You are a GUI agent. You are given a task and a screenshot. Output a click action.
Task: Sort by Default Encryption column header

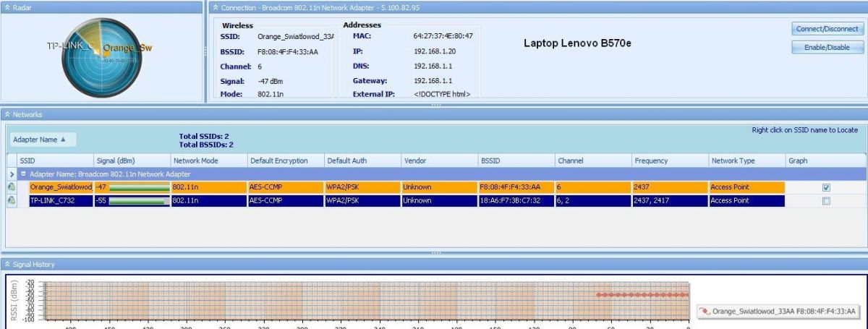tap(285, 161)
